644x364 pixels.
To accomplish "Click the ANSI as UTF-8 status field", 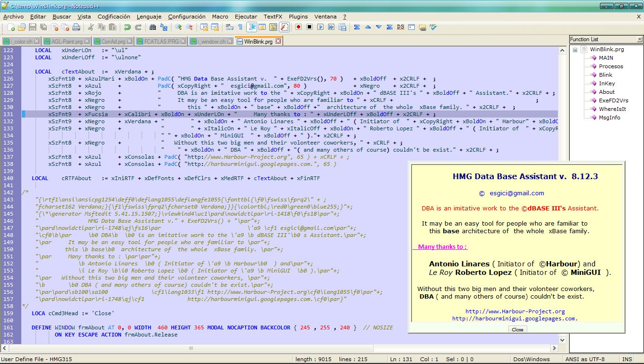I will pos(585,359).
